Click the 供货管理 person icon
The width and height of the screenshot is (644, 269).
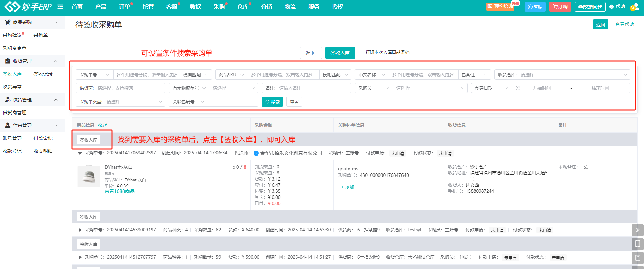coord(7,100)
